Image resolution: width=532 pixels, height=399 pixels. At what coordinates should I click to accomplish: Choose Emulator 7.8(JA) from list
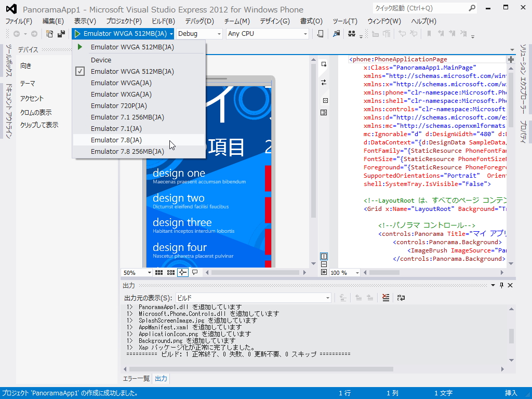[139, 140]
